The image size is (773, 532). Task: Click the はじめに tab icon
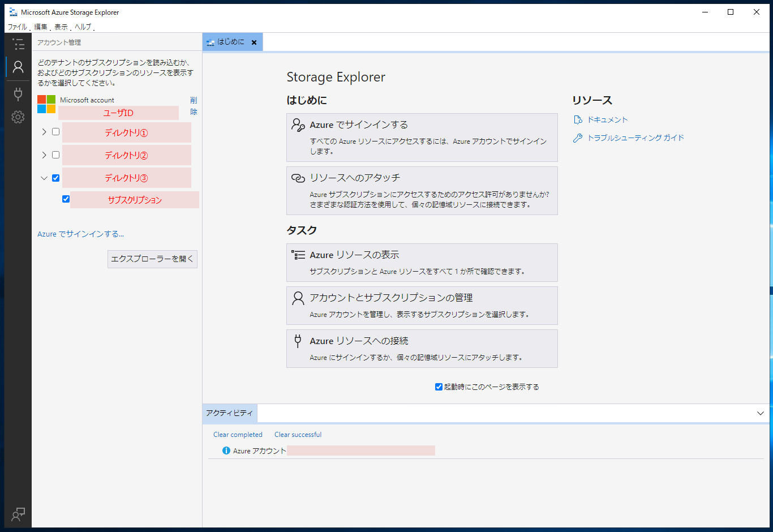(211, 42)
